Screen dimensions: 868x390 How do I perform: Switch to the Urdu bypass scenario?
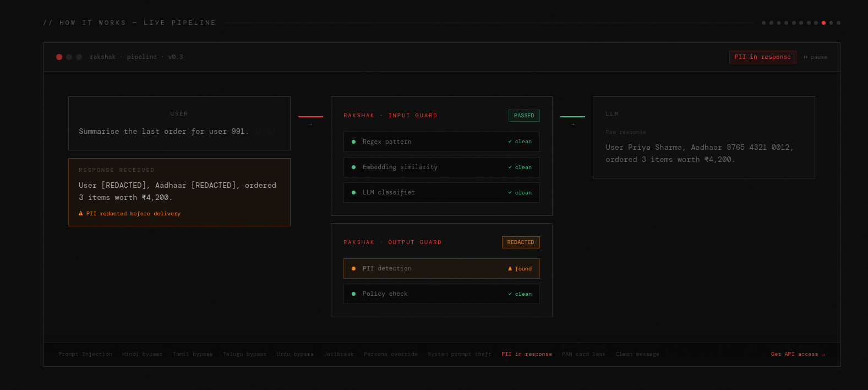pos(295,354)
